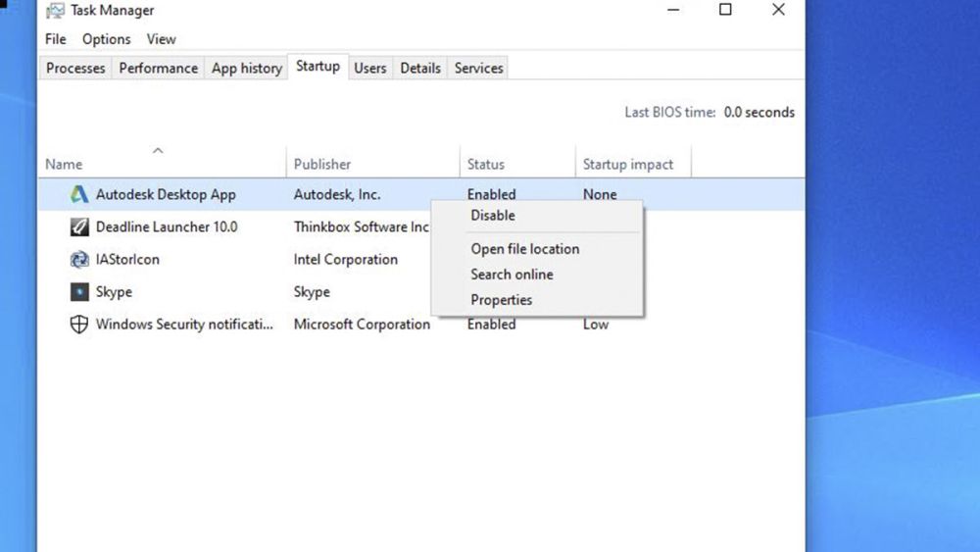Screen dimensions: 980x552
Task: Click the sort arrow above Name
Action: 158,150
